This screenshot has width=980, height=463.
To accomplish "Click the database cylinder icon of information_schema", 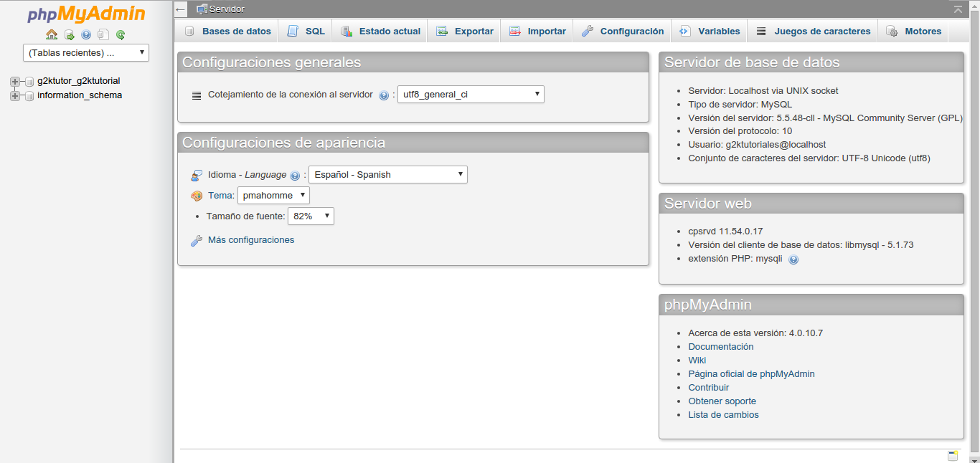I will (29, 95).
